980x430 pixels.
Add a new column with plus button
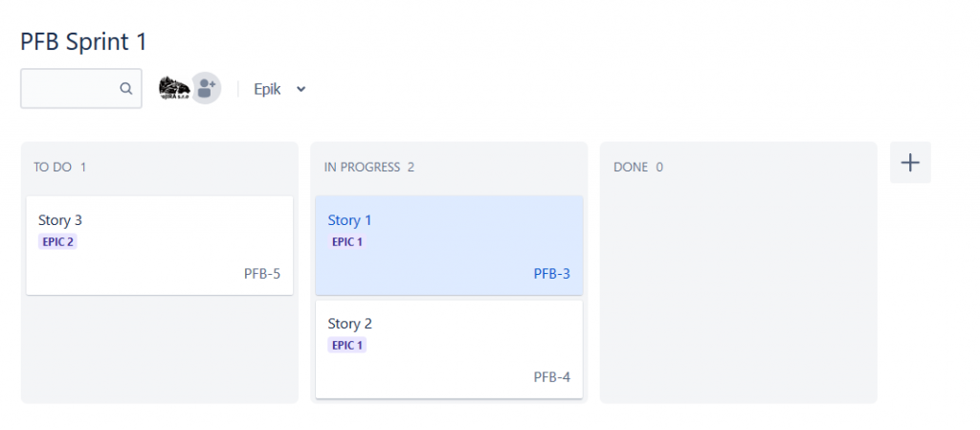[910, 163]
